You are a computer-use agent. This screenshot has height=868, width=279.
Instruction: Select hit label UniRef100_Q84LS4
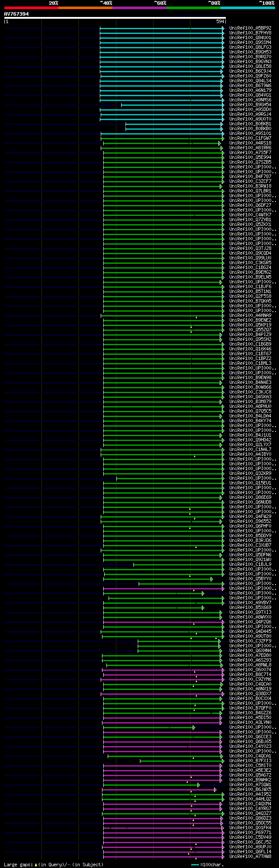click(250, 81)
